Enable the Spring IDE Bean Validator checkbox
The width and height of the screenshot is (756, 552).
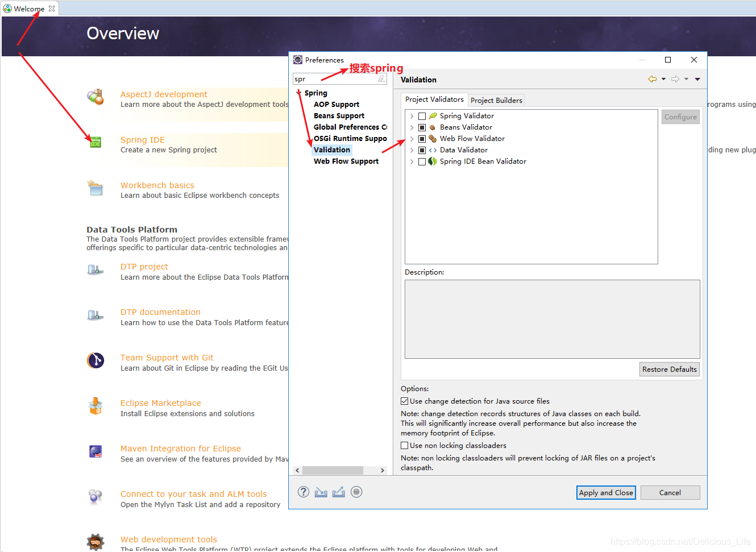click(422, 161)
